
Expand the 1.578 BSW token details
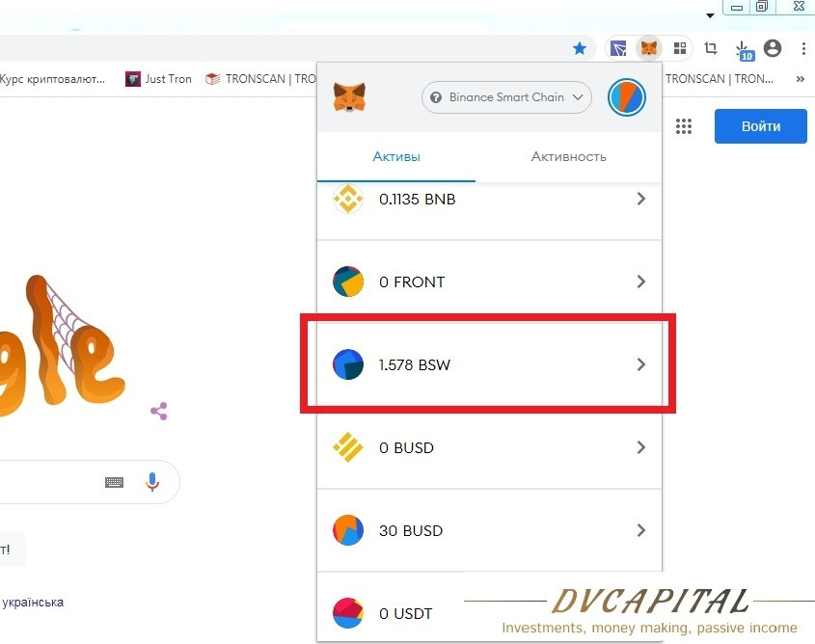click(x=489, y=364)
